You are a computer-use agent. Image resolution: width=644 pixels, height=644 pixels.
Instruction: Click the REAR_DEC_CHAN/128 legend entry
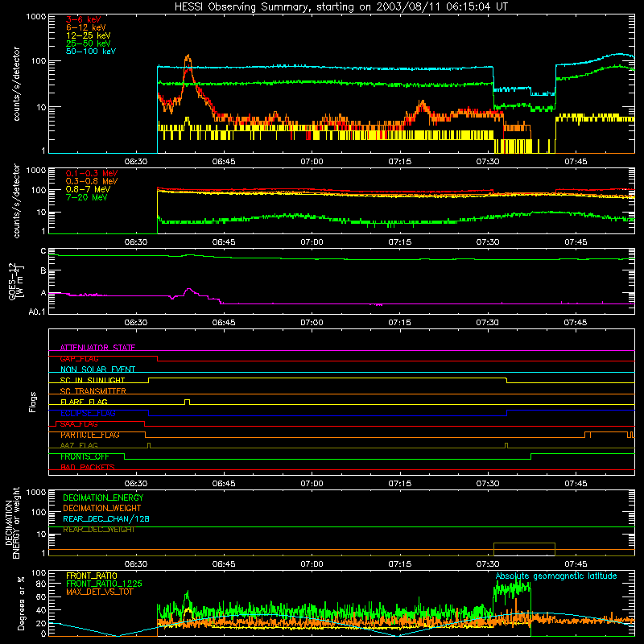pos(106,518)
